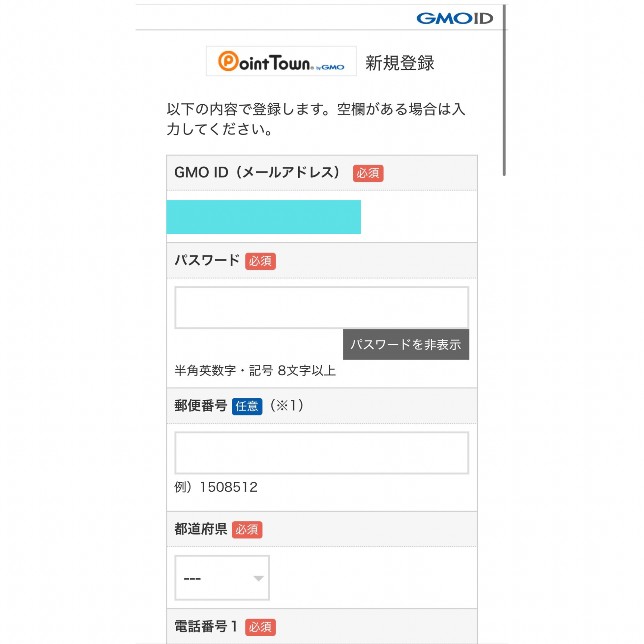The height and width of the screenshot is (644, 644).
Task: Click the prefecture dropdown arrow
Action: click(258, 578)
